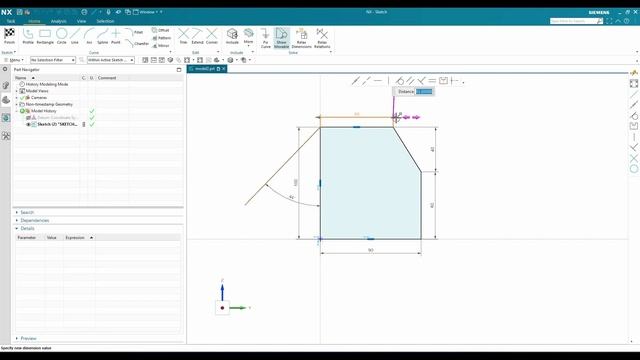Click the Include icon
The image size is (640, 360).
click(232, 33)
